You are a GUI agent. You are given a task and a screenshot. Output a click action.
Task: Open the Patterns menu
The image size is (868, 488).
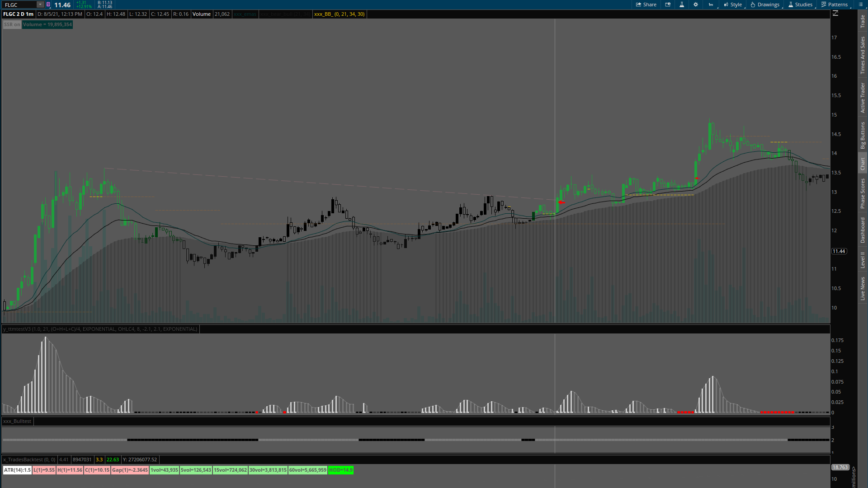[835, 5]
